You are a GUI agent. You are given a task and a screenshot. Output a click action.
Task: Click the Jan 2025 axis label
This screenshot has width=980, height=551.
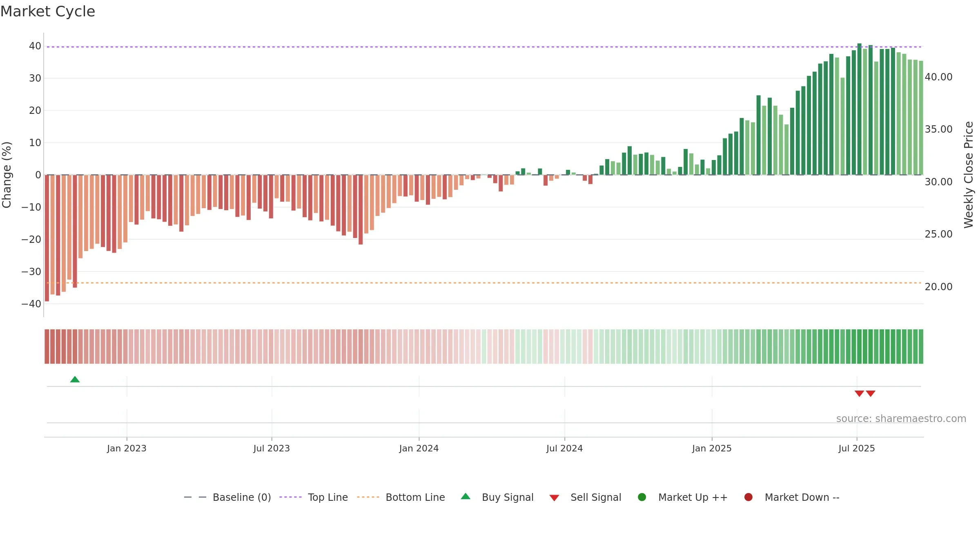click(x=712, y=448)
